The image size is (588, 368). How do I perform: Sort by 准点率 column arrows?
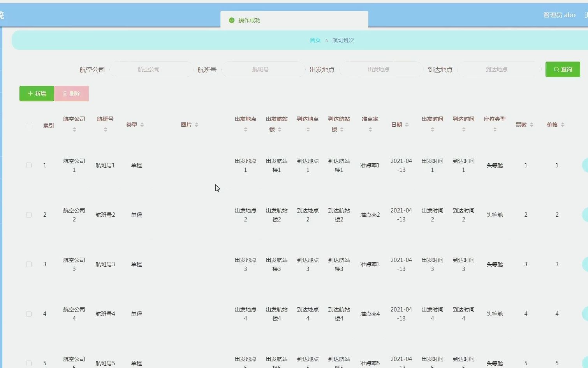[370, 129]
